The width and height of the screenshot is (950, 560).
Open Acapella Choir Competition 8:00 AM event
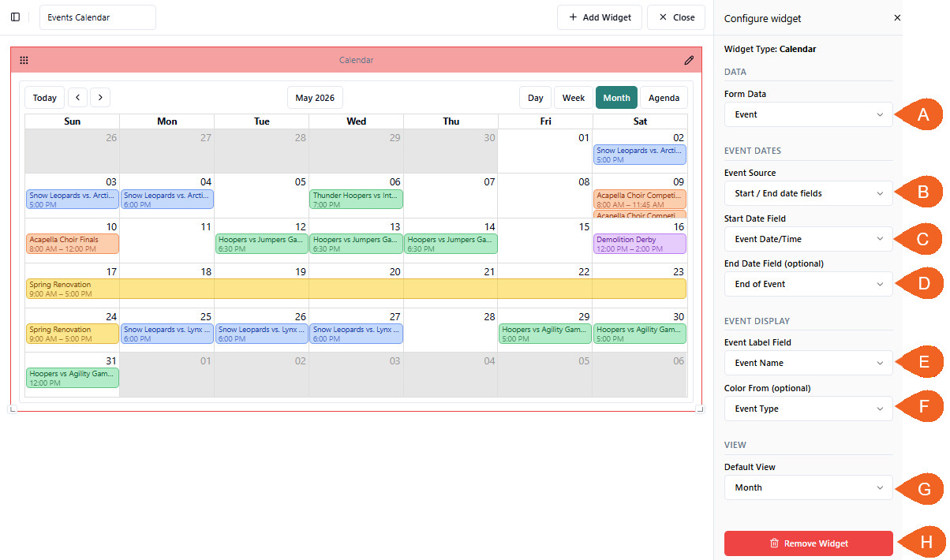coord(640,200)
